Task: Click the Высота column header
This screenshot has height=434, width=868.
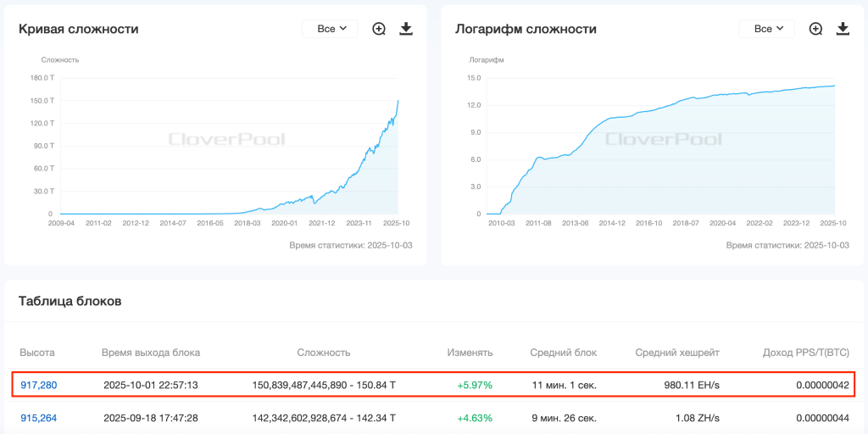Action: 39,352
